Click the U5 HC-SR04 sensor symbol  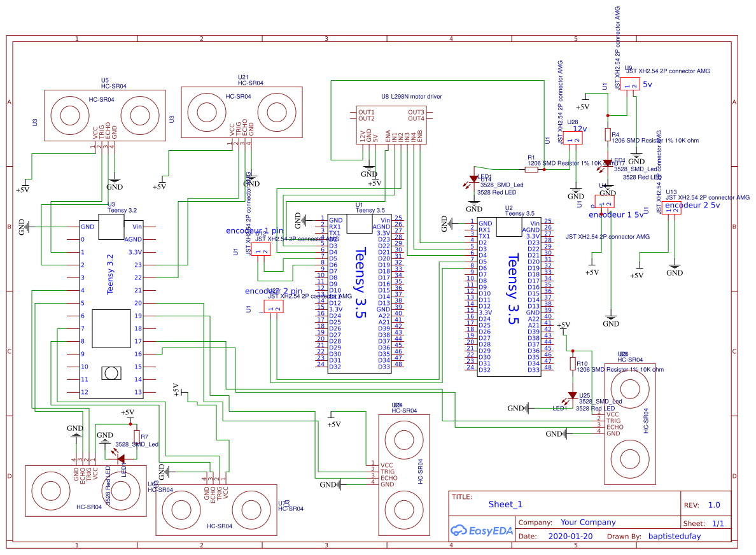(x=104, y=115)
